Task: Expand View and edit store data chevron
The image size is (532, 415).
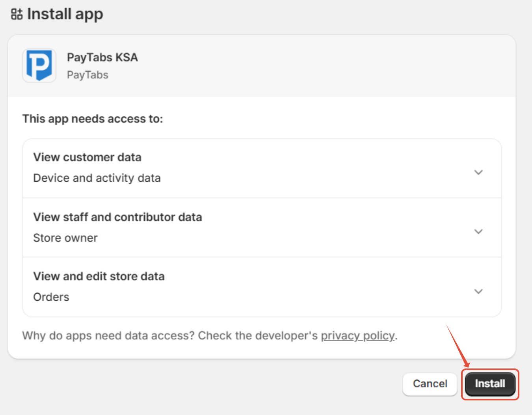Action: tap(478, 292)
